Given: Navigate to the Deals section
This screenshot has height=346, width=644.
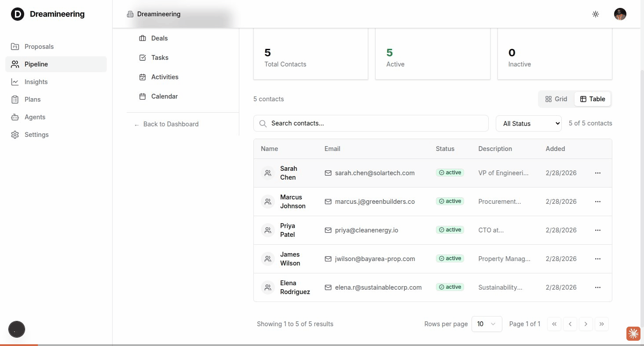Looking at the screenshot, I should (x=159, y=38).
